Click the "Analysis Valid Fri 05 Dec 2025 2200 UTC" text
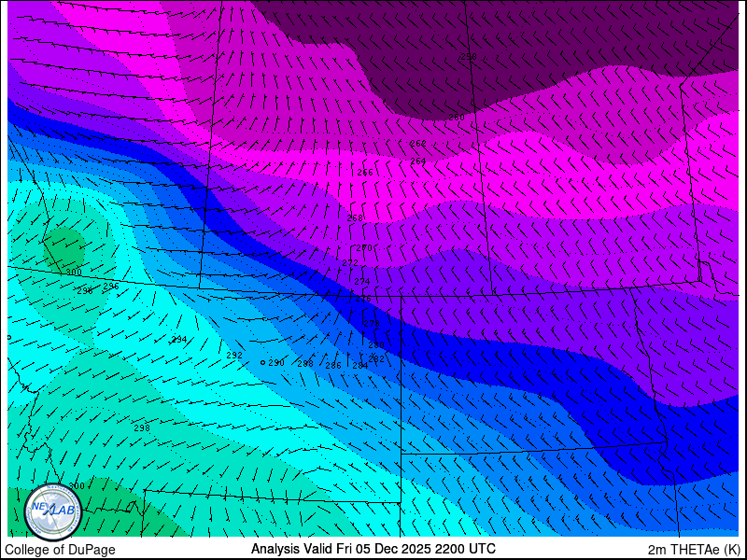Image resolution: width=747 pixels, height=560 pixels. pos(373,548)
